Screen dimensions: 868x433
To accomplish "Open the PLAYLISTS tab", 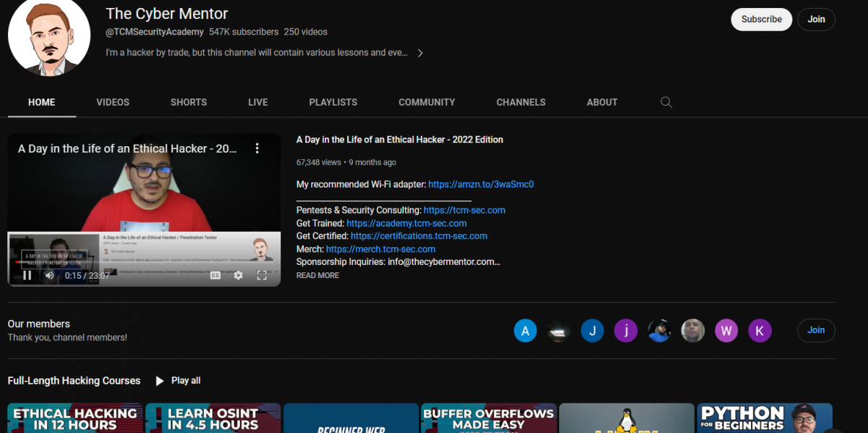I will (333, 102).
